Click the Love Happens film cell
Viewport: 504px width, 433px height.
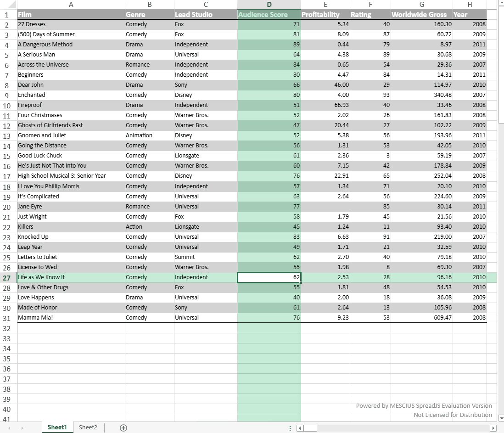click(x=71, y=298)
